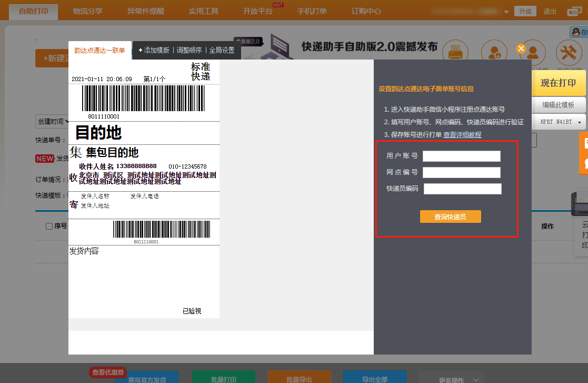Expand the 创建时间 dropdown
The image size is (588, 383).
[53, 121]
